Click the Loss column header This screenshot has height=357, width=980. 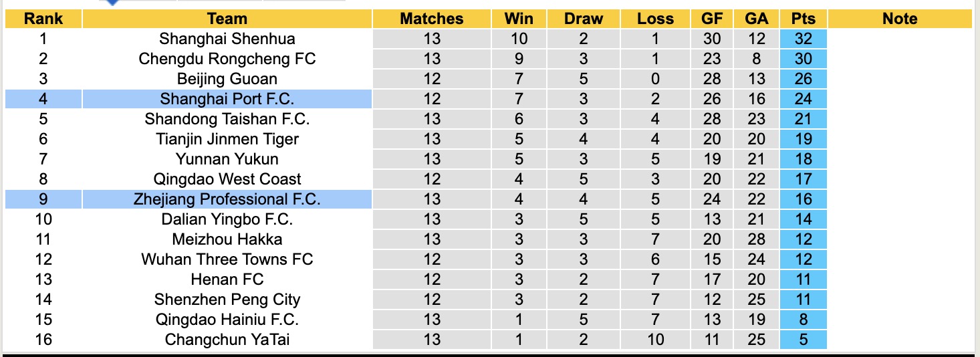pyautogui.click(x=655, y=19)
